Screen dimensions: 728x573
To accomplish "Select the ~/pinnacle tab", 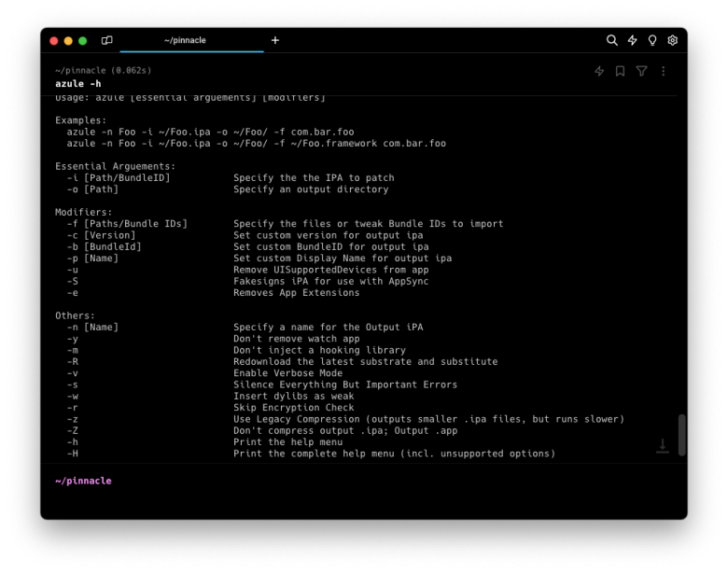I will coord(191,40).
